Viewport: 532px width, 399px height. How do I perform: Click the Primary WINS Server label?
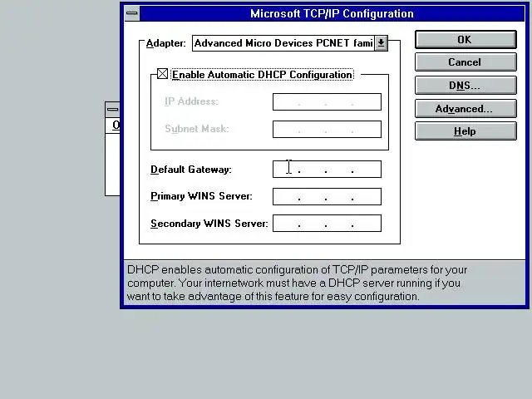tap(201, 196)
